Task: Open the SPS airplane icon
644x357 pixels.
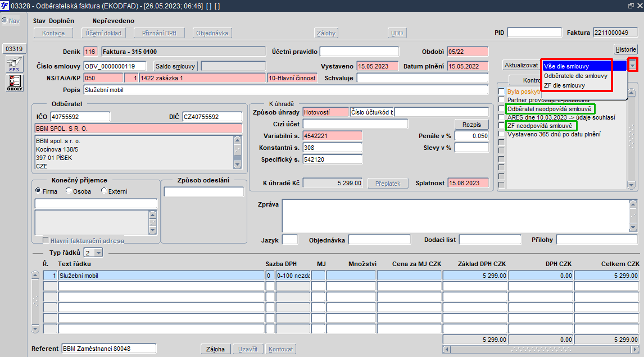Action: 14,65
